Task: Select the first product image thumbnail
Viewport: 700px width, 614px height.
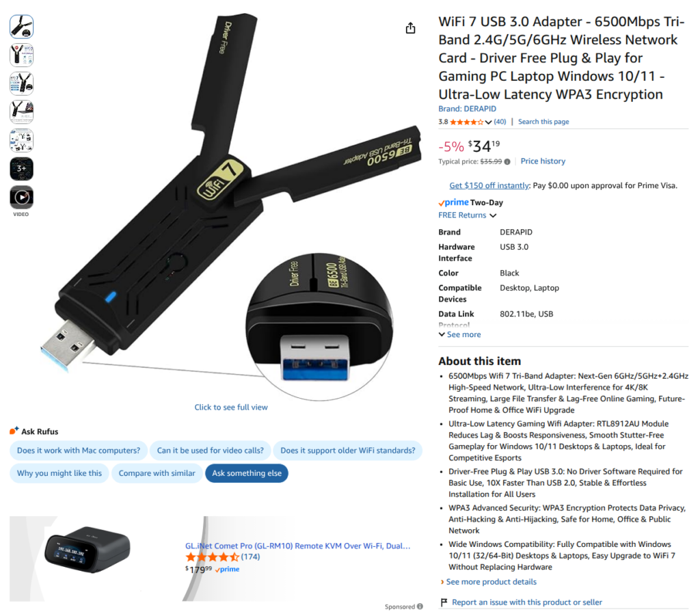Action: (x=21, y=27)
